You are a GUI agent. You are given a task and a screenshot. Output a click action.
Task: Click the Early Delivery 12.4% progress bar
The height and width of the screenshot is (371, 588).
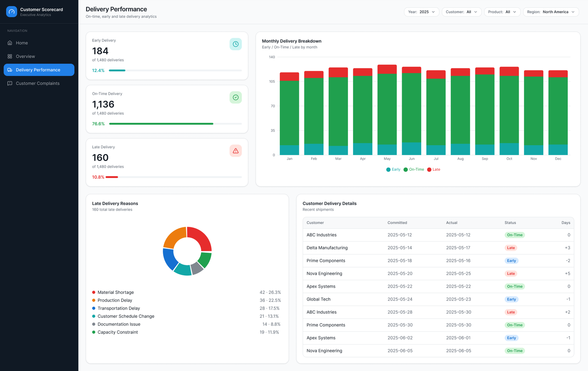coord(175,70)
